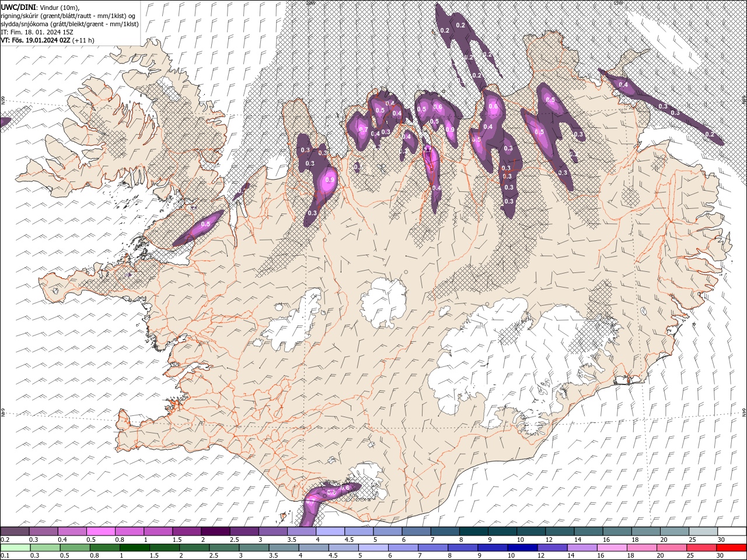Select the bright red rain swatch for 30

coord(731,548)
